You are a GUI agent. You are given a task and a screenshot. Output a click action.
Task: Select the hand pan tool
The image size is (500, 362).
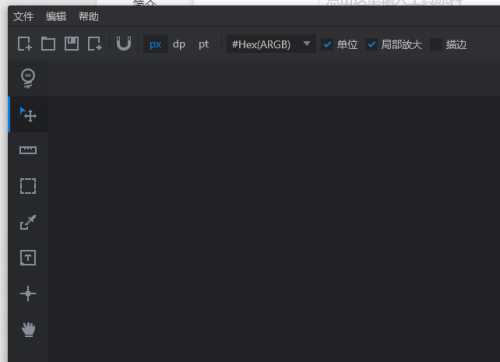(x=28, y=329)
